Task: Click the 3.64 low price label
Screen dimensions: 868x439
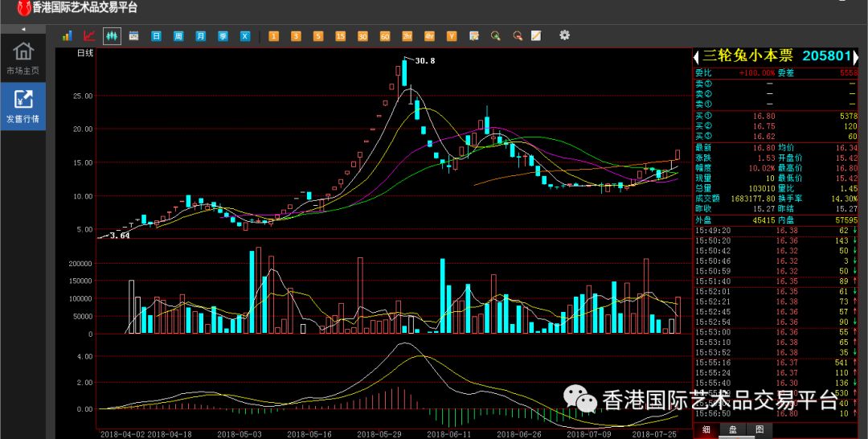Action: (120, 236)
